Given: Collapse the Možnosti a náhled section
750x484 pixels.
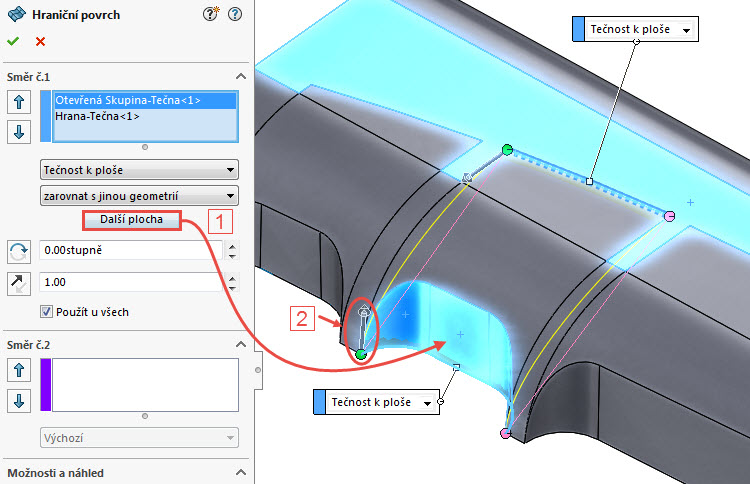Looking at the screenshot, I should pos(241,473).
